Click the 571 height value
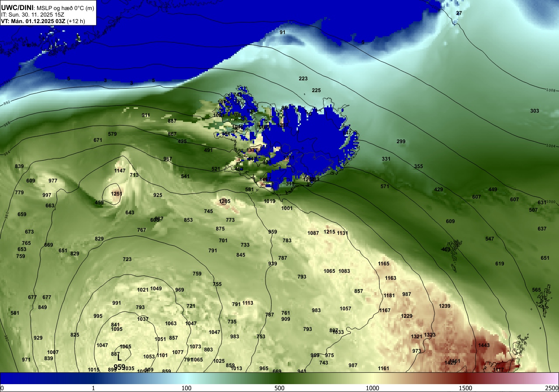 tap(385, 186)
